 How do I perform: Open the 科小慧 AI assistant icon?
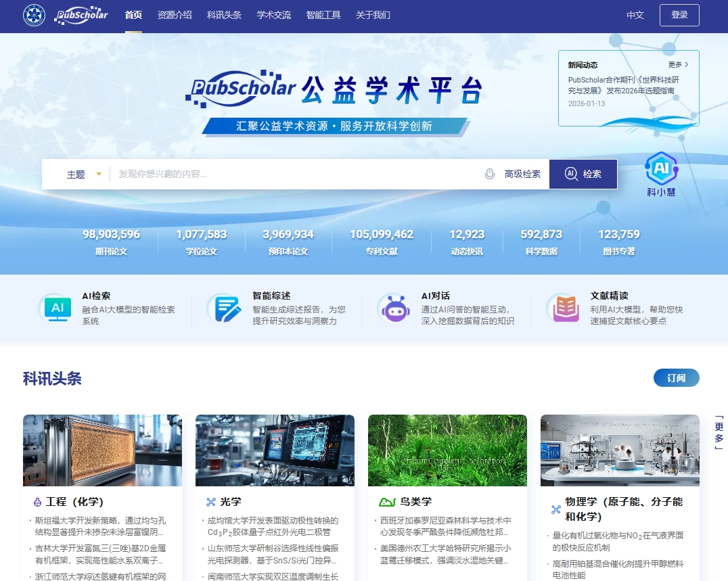point(661,169)
